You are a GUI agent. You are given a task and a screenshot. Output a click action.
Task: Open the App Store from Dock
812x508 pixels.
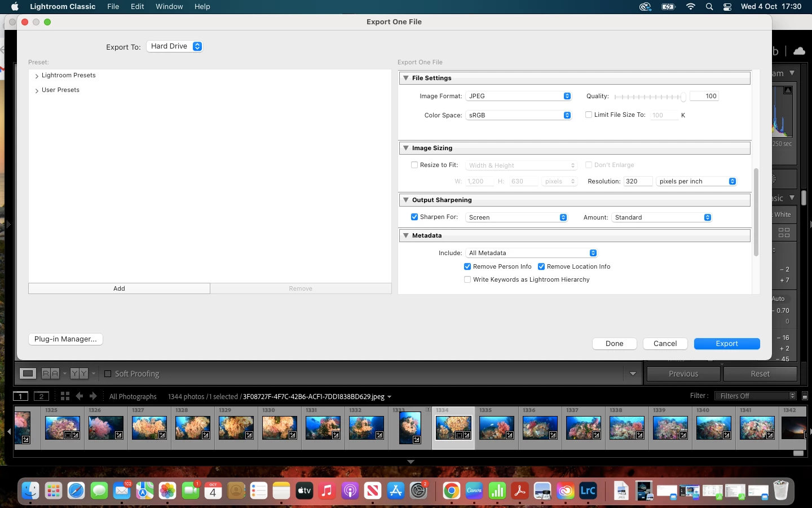coord(395,491)
